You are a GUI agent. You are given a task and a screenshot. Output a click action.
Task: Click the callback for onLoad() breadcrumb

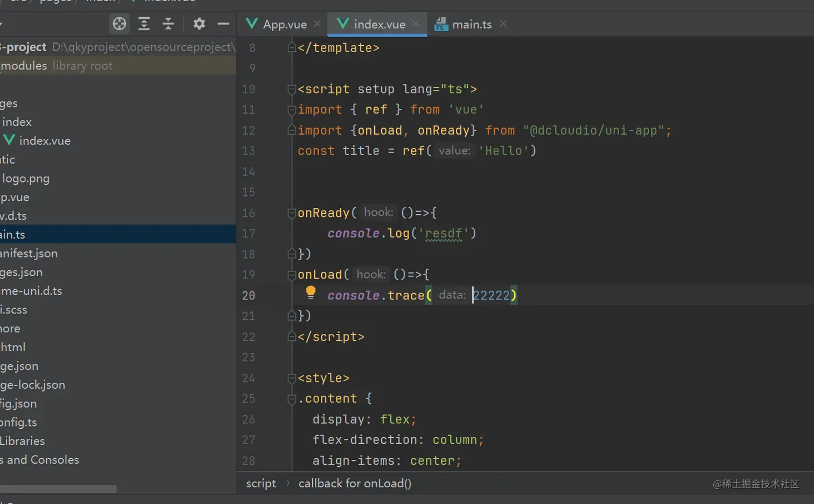pos(355,484)
